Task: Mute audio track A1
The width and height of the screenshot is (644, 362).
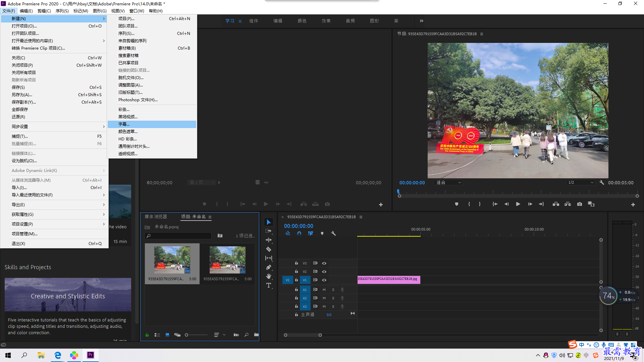Action: (x=324, y=290)
